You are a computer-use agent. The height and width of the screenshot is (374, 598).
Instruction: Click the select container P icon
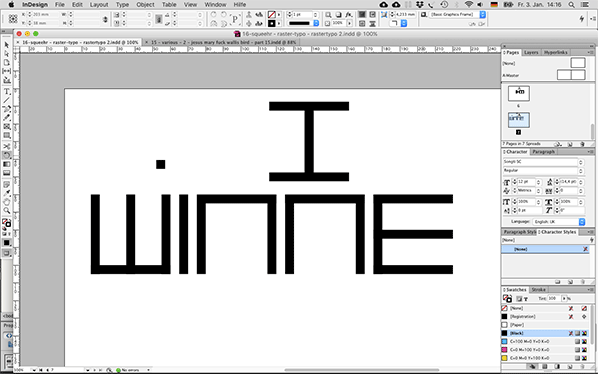[235, 19]
